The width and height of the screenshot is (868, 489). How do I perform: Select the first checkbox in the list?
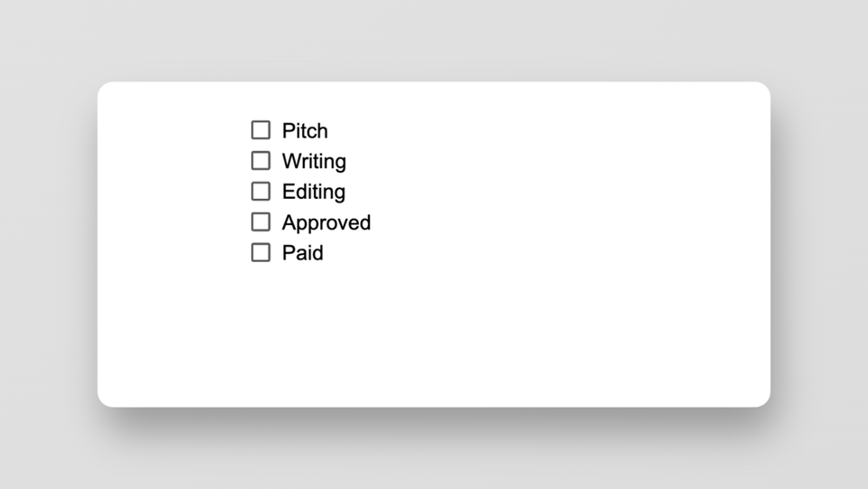tap(260, 130)
